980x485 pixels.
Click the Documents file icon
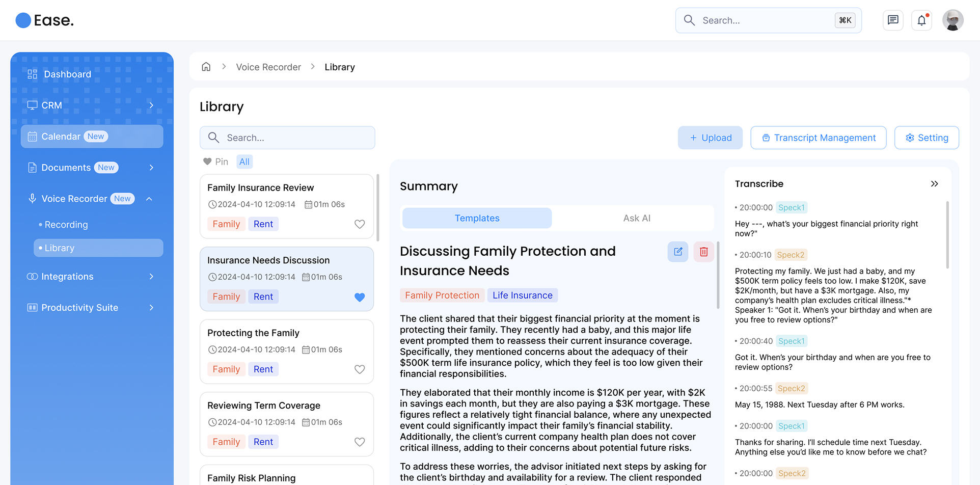click(32, 168)
